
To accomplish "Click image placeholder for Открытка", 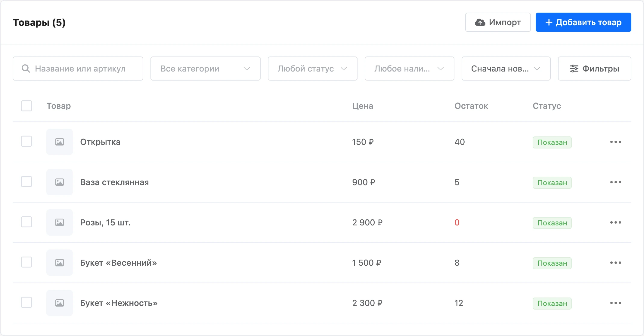I will click(x=60, y=142).
